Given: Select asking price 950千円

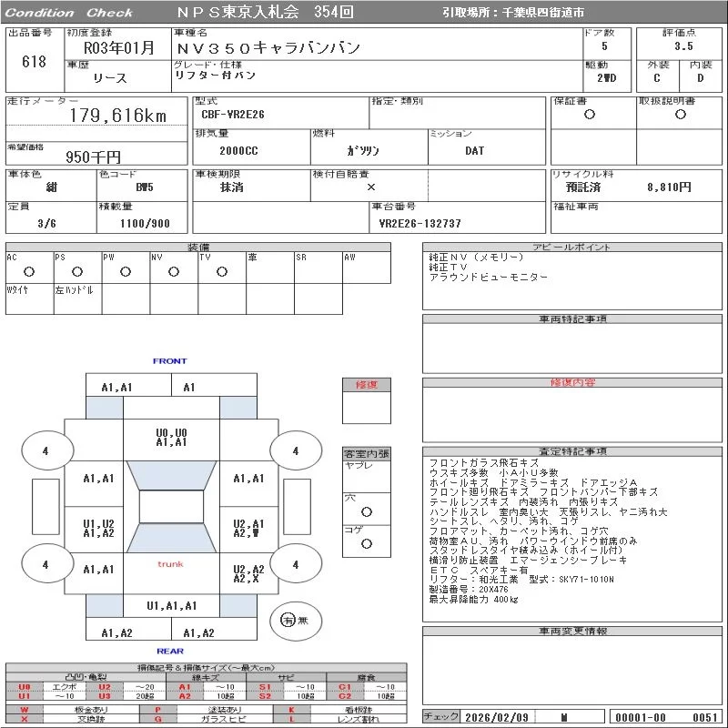Looking at the screenshot, I should coord(93,157).
